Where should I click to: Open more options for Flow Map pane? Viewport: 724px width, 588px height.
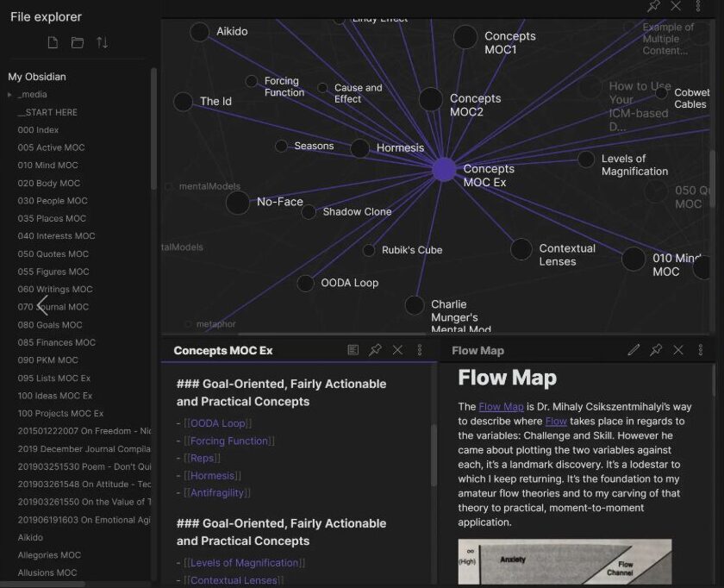coord(701,350)
